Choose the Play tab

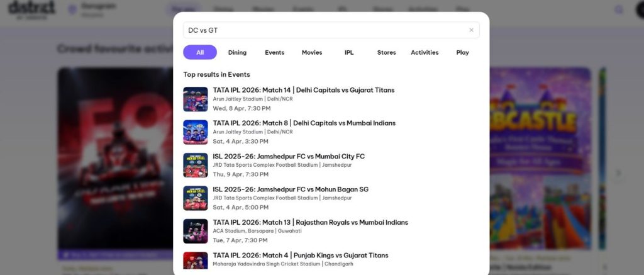pos(463,52)
